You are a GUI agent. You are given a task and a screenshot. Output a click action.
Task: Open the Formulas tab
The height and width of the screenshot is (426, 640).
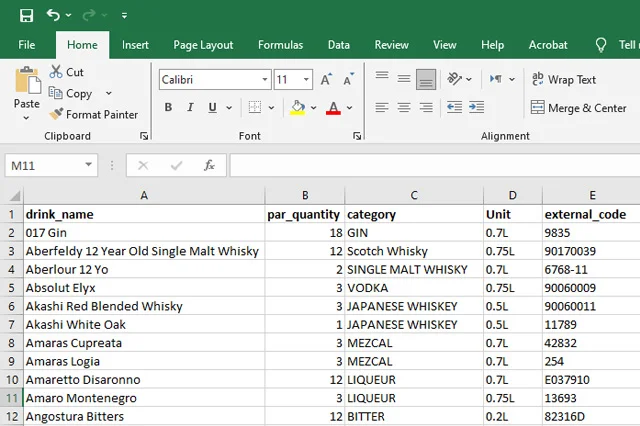click(280, 45)
